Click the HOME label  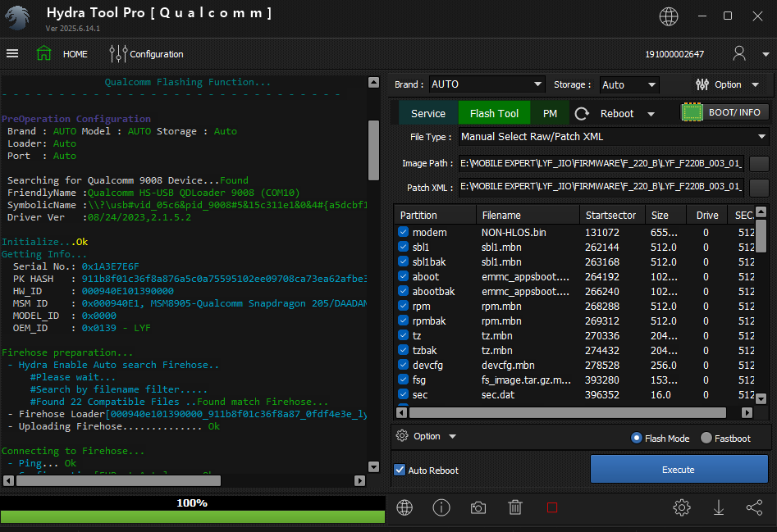click(75, 54)
